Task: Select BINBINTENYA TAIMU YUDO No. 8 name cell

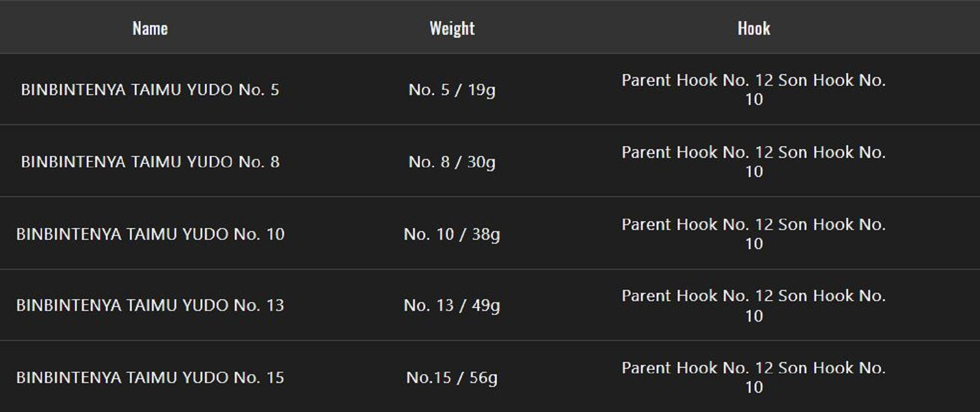Action: pyautogui.click(x=150, y=162)
